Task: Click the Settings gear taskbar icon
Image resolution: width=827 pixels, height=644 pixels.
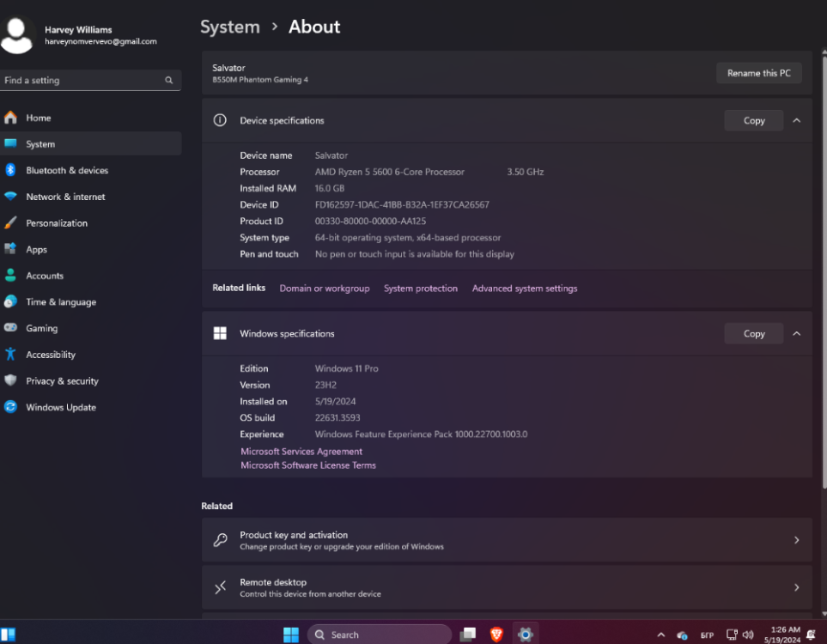Action: 526,635
